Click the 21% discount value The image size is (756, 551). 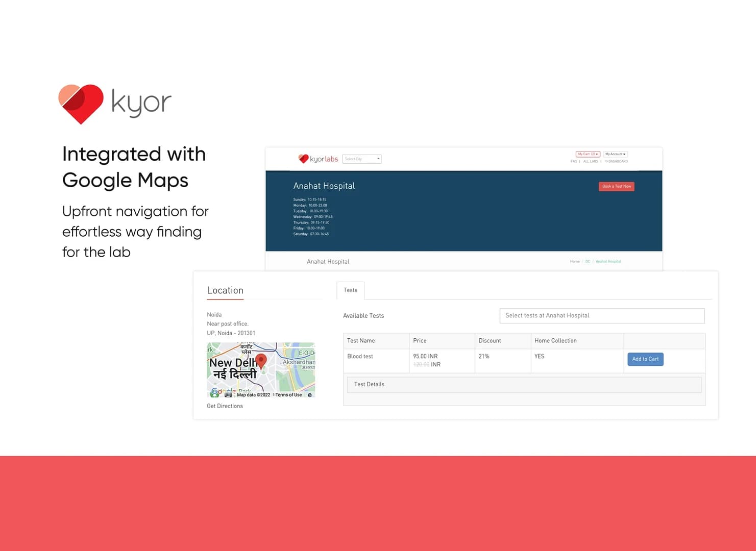tap(484, 357)
